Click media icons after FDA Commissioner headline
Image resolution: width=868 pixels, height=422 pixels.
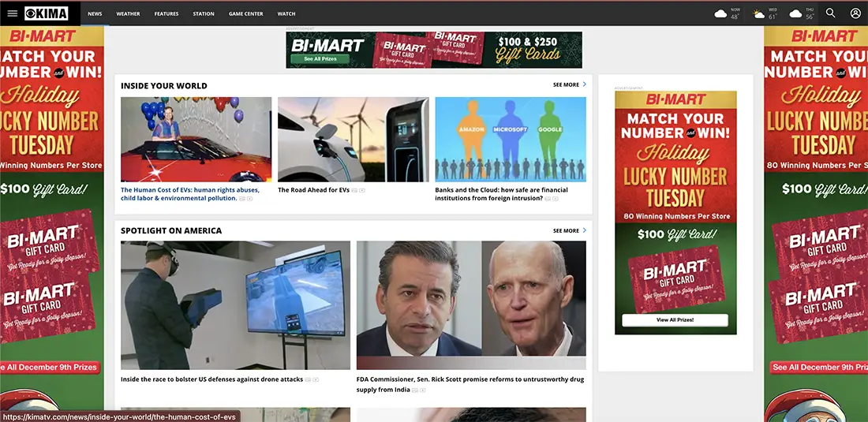pos(419,390)
